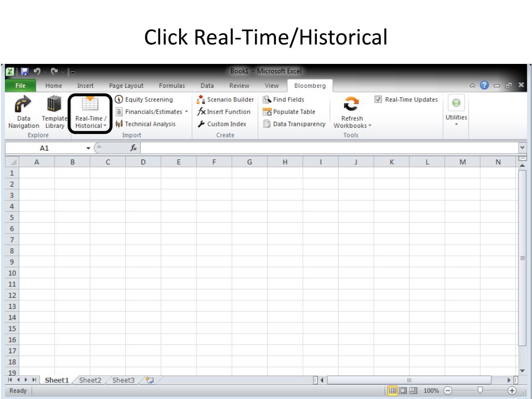Select column D header

(143, 162)
